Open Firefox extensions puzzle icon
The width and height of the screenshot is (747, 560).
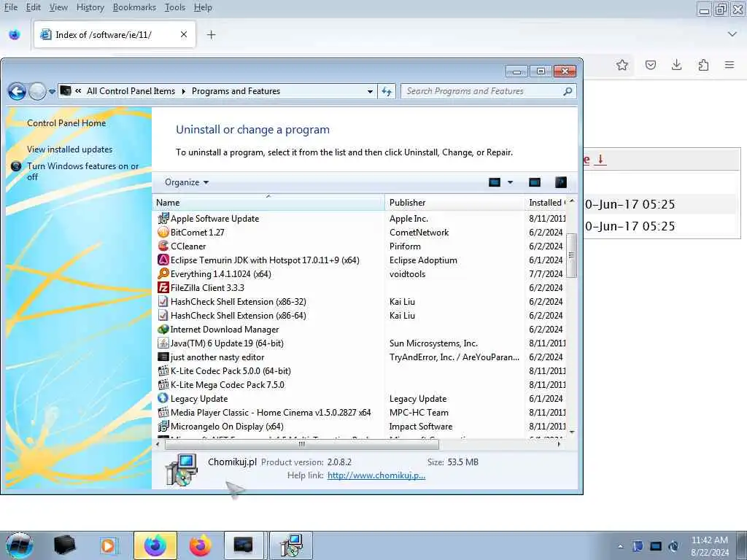tap(703, 65)
